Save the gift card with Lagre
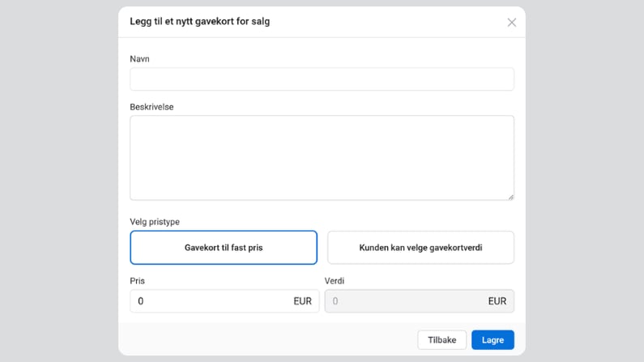Viewport: 644px width, 362px height. click(493, 340)
